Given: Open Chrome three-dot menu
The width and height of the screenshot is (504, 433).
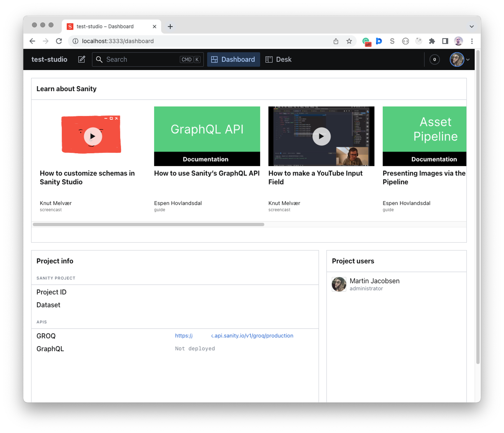Looking at the screenshot, I should pos(472,41).
